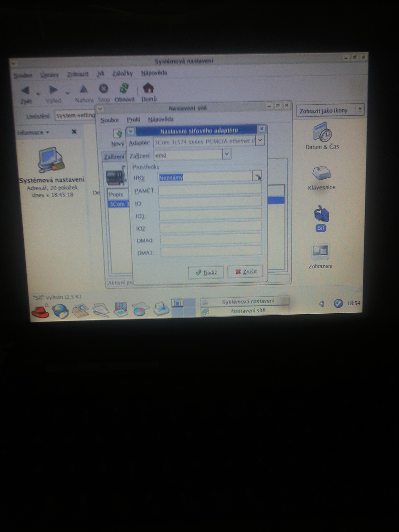Screen dimensions: 399x532
Task: Switch to the Zařízení tab
Action: point(114,157)
